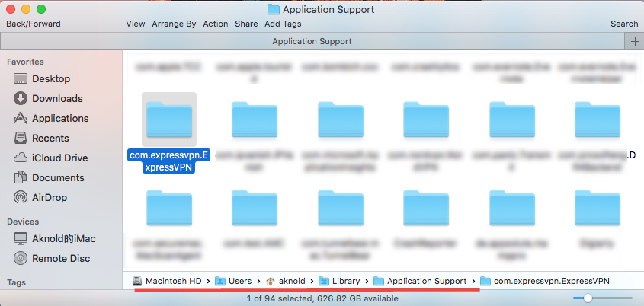This screenshot has height=306, width=644.
Task: Open Recents in the sidebar
Action: 50,138
